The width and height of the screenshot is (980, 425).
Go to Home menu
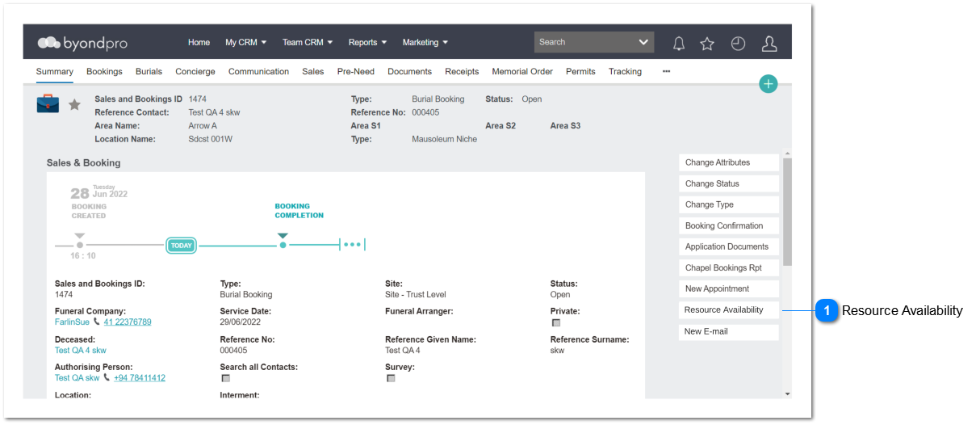pos(199,42)
